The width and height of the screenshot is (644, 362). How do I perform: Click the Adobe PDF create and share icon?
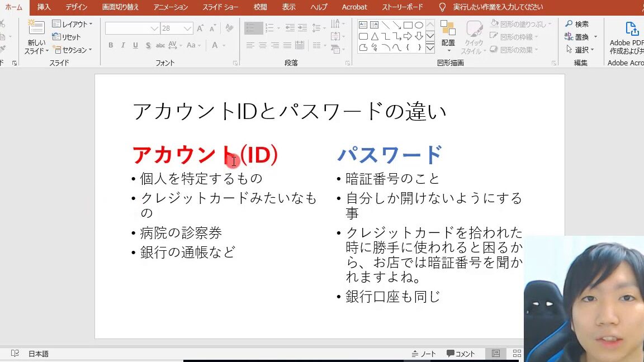[x=631, y=30]
